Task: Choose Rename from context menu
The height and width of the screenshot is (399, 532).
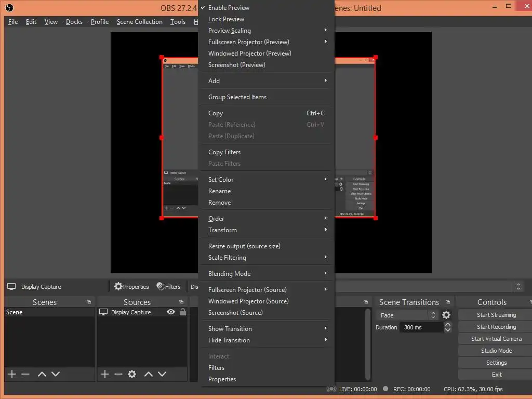Action: tap(265, 191)
